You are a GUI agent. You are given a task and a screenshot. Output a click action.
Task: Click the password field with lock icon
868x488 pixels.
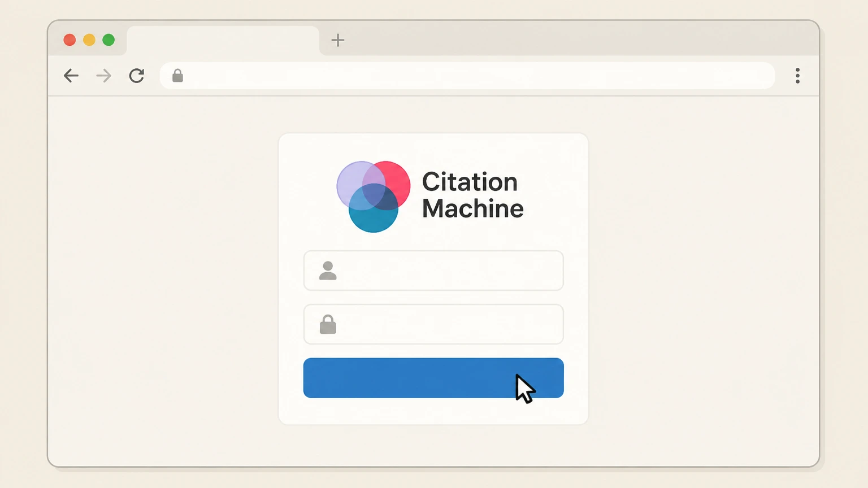(433, 324)
